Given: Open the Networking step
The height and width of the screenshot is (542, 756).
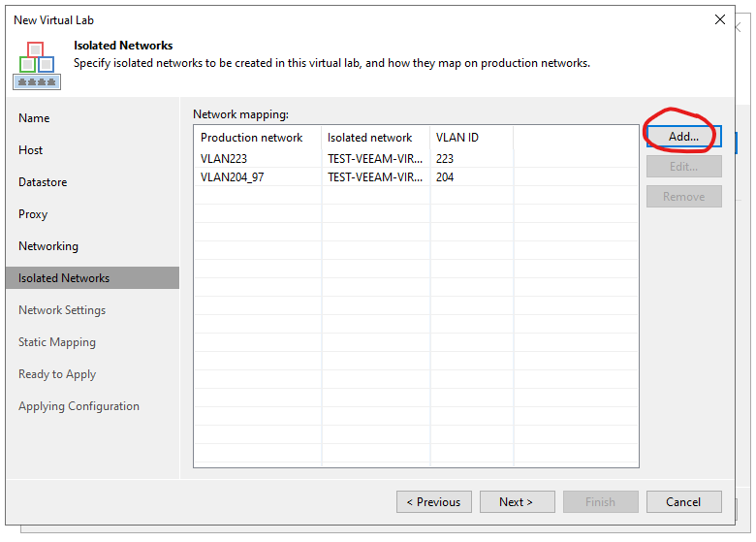Looking at the screenshot, I should coord(48,246).
